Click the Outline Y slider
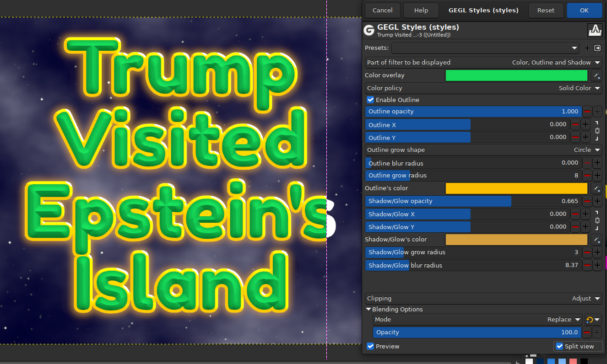 [467, 137]
